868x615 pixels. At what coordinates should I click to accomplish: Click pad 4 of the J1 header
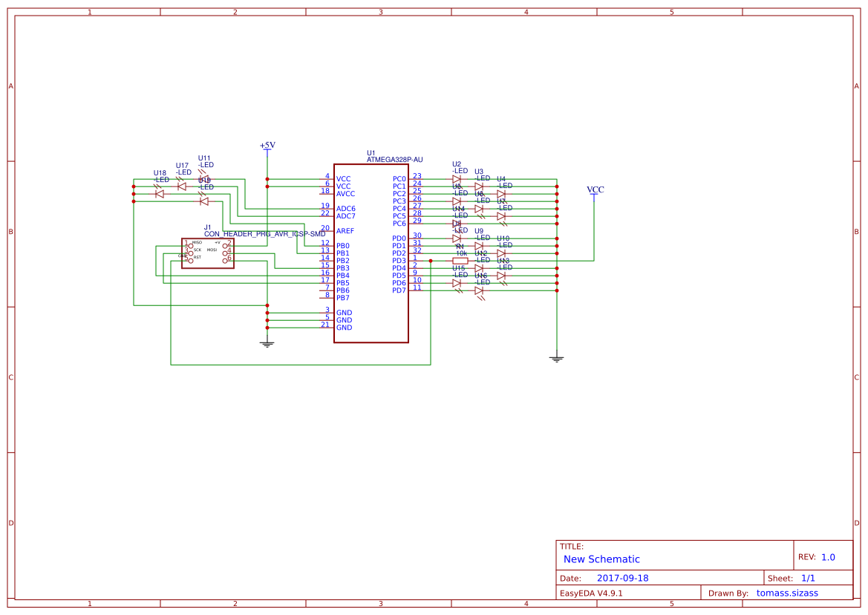pos(225,253)
